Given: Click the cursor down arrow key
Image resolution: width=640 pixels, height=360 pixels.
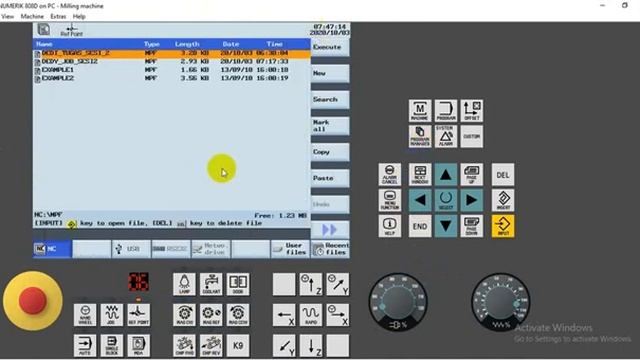Looking at the screenshot, I should point(446,226).
